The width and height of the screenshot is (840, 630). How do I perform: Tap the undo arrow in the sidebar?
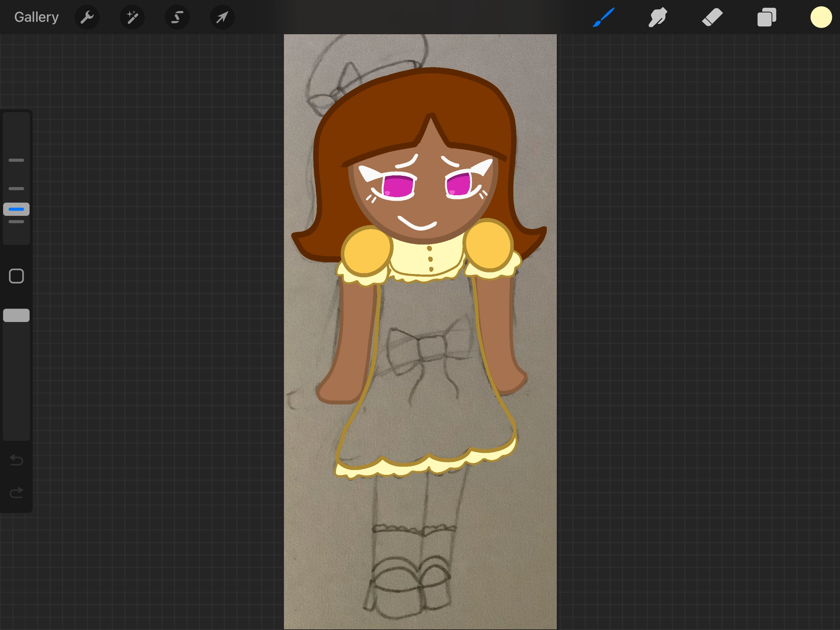(16, 460)
